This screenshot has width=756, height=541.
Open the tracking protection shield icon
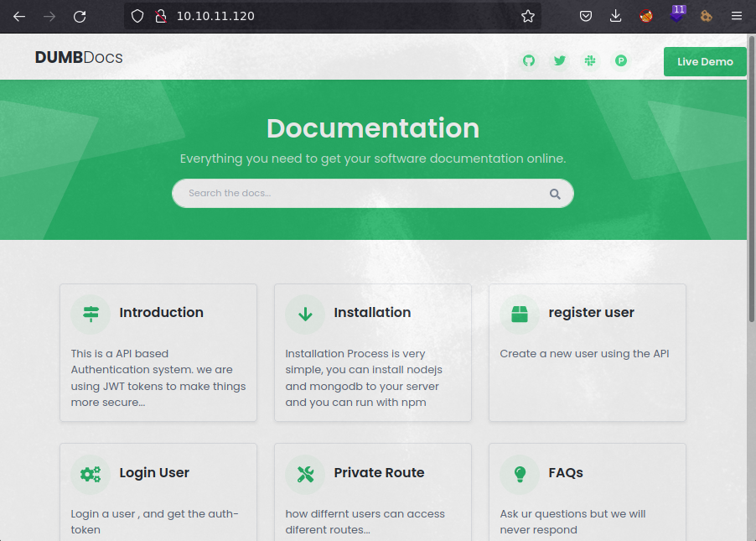[137, 17]
